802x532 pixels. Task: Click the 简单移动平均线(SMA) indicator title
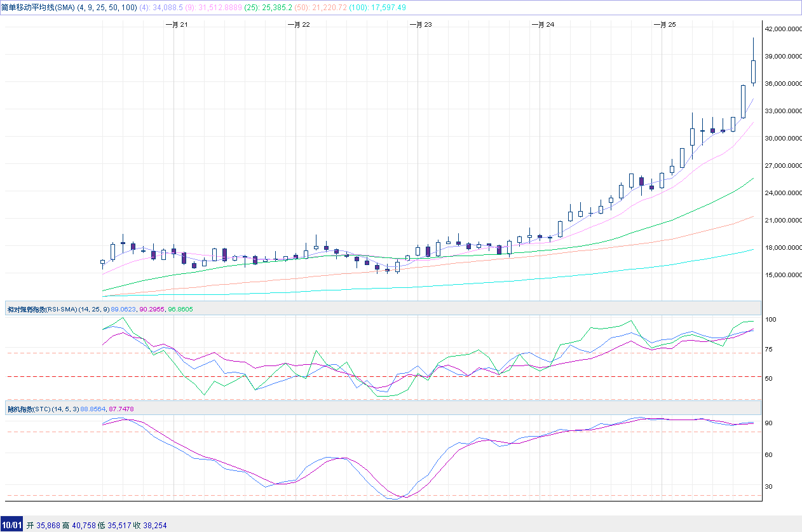38,8
